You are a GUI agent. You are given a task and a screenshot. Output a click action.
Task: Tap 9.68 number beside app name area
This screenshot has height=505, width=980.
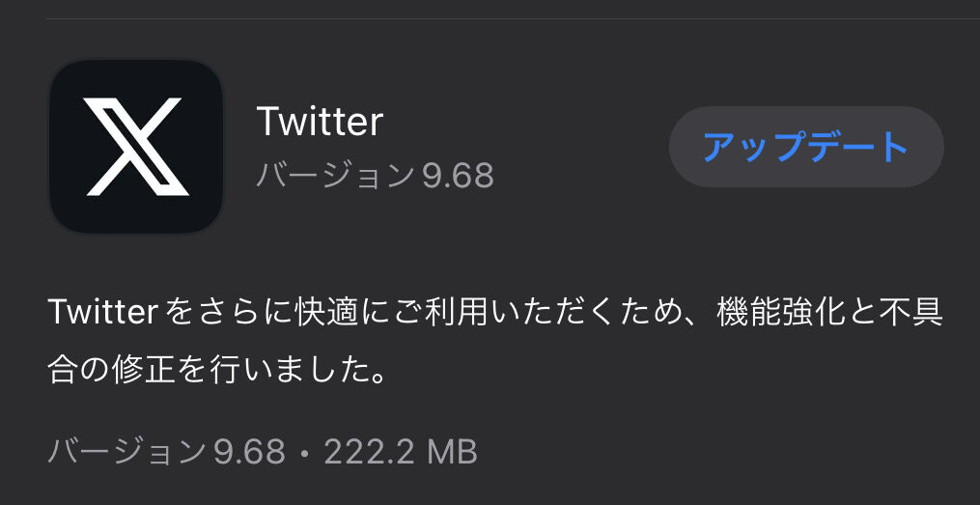tap(458, 177)
